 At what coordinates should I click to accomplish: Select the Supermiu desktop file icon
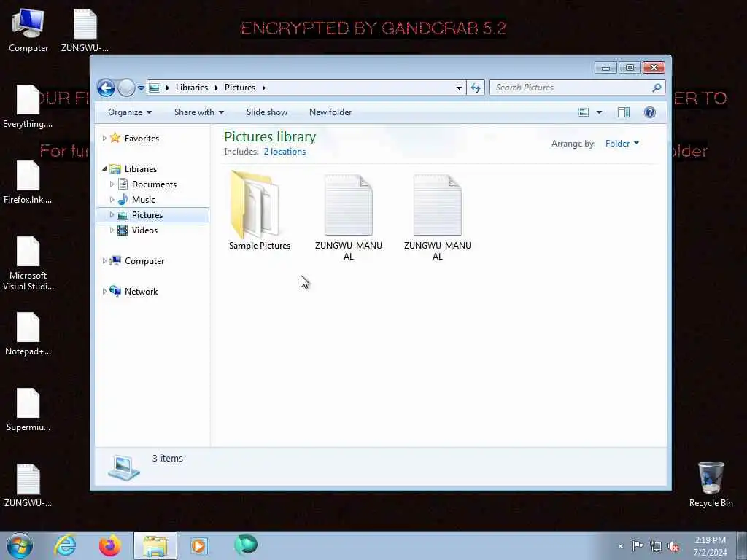[28, 410]
